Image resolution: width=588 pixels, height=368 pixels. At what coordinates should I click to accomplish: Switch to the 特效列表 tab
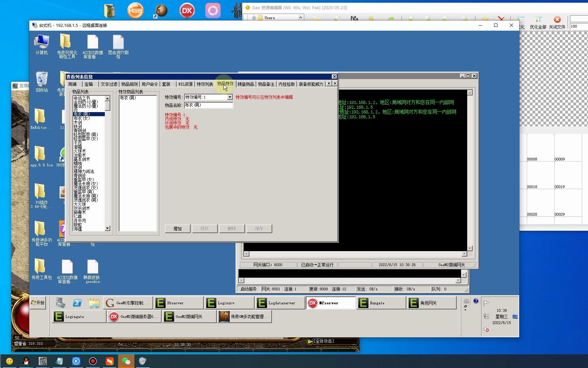(205, 84)
